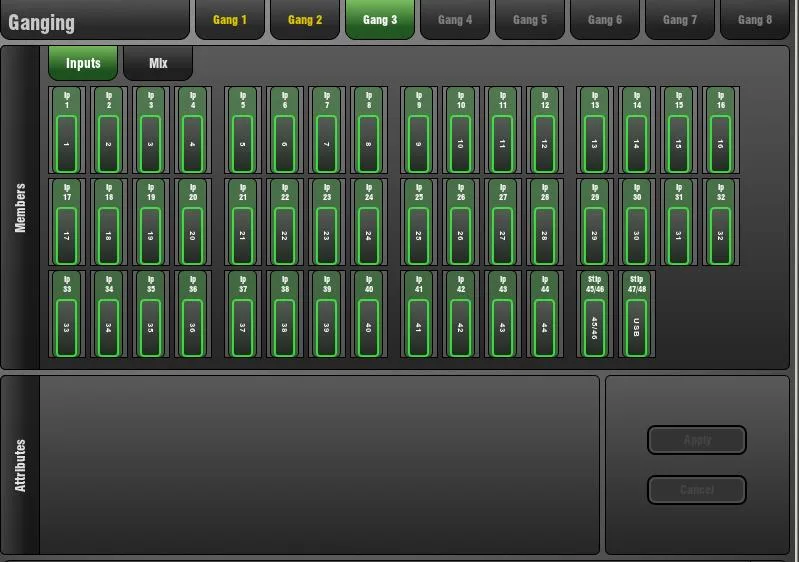Click channel Ip 29 member button

(595, 222)
